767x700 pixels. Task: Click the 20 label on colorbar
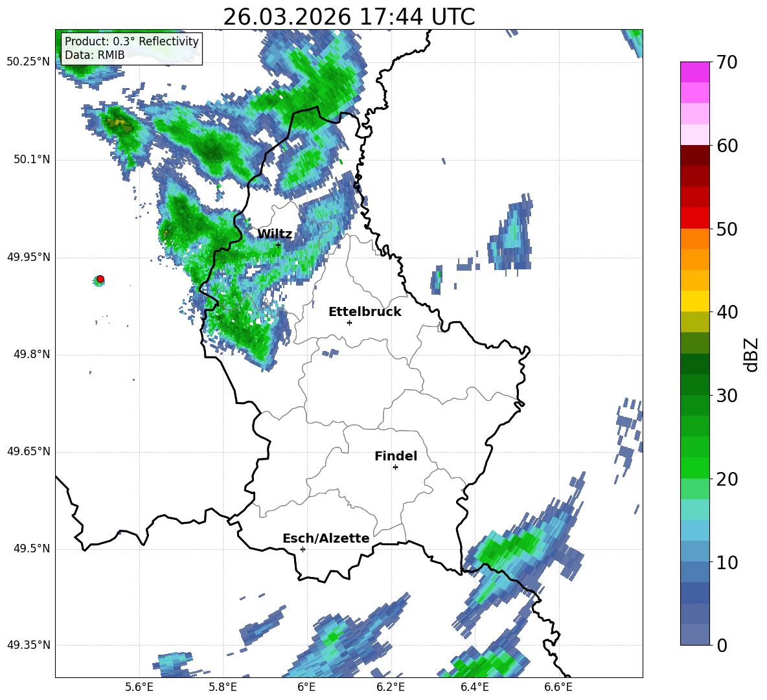click(x=726, y=479)
